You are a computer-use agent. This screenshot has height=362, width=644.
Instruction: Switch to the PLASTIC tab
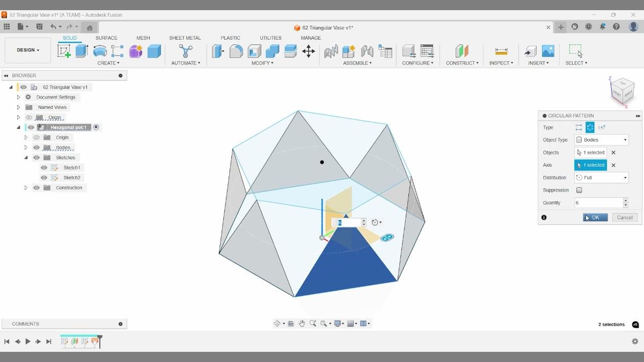point(230,38)
